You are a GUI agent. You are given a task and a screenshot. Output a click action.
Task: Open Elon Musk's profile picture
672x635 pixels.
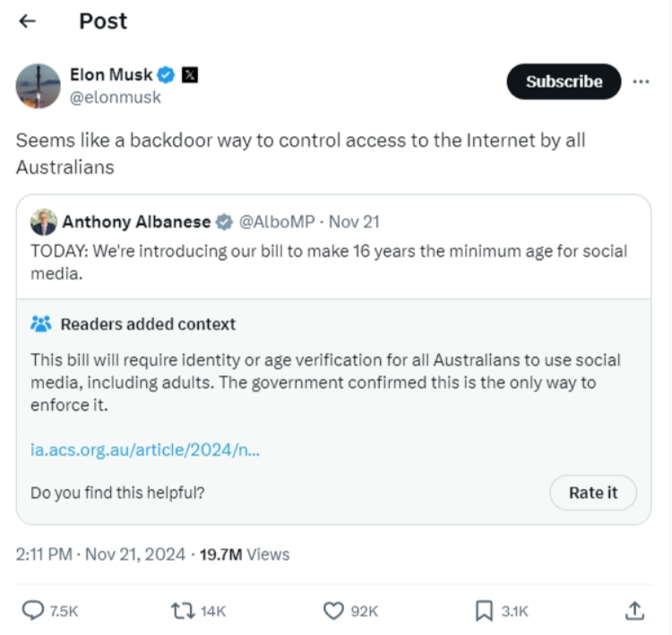point(38,86)
